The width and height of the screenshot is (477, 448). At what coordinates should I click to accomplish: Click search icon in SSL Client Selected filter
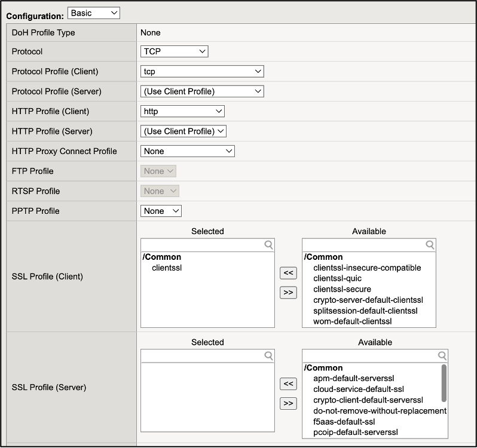[268, 245]
